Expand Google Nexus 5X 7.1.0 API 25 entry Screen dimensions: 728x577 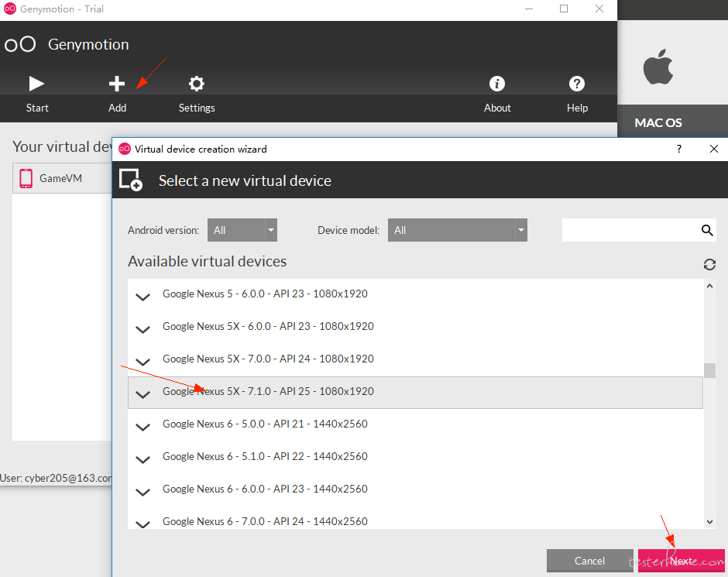[143, 394]
